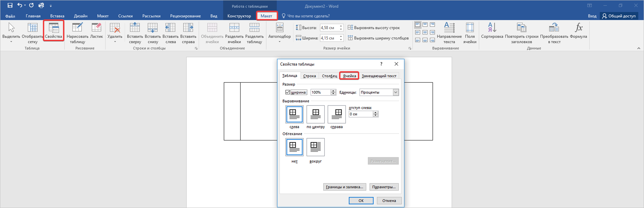
Task: Click Borders and Shading (Границы и заливка) button
Action: (344, 187)
